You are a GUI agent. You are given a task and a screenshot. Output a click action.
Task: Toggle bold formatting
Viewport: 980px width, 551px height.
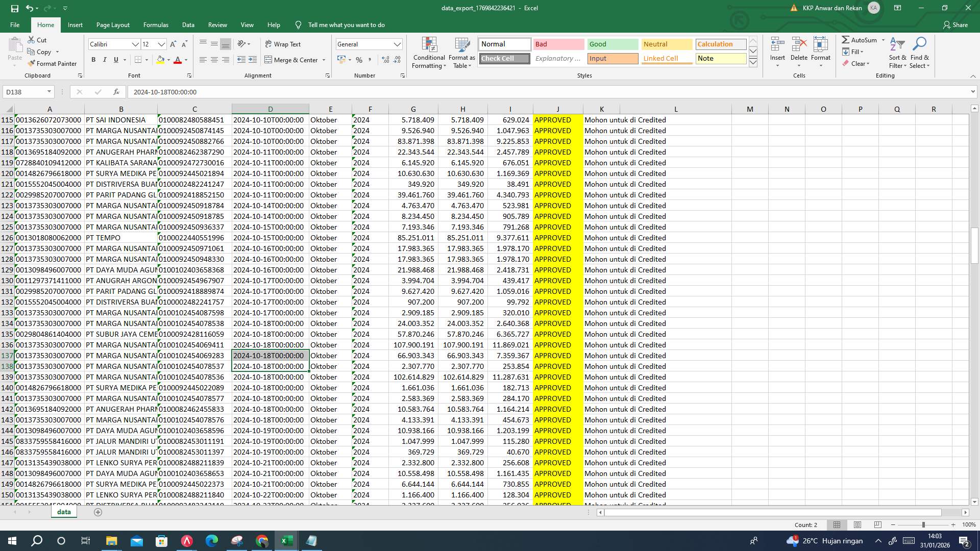tap(93, 60)
